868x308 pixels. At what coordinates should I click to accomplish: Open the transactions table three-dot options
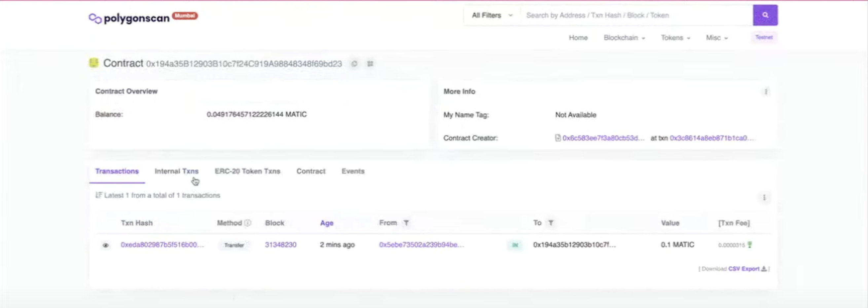pos(764,198)
